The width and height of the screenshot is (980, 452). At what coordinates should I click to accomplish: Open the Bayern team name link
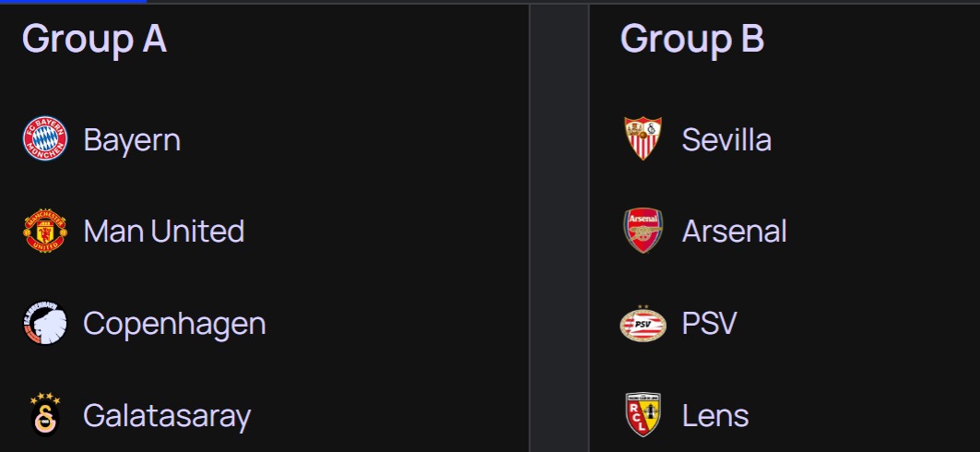pos(132,139)
